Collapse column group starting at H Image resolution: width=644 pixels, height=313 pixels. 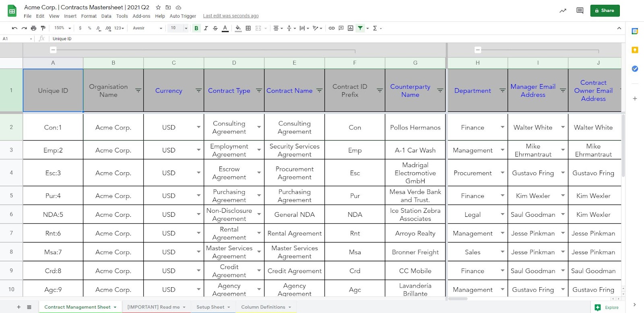tap(478, 50)
